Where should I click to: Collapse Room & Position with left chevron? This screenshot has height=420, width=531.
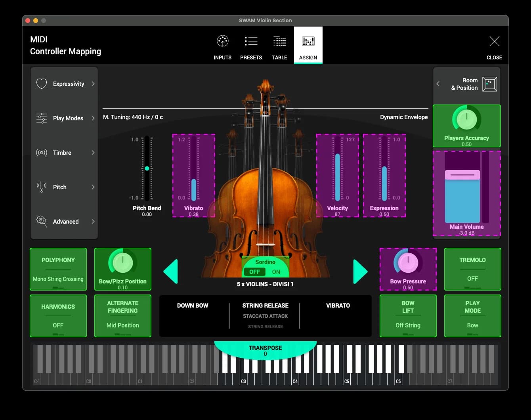[x=438, y=84]
